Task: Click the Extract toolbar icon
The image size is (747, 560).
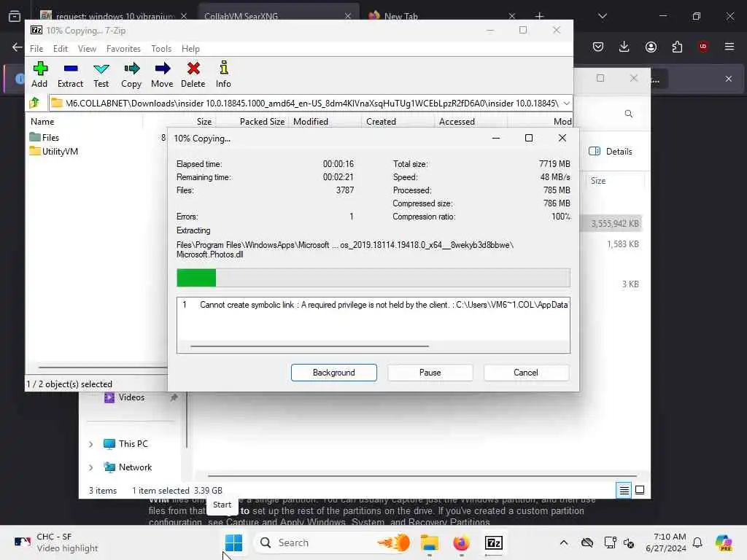Action: (71, 75)
